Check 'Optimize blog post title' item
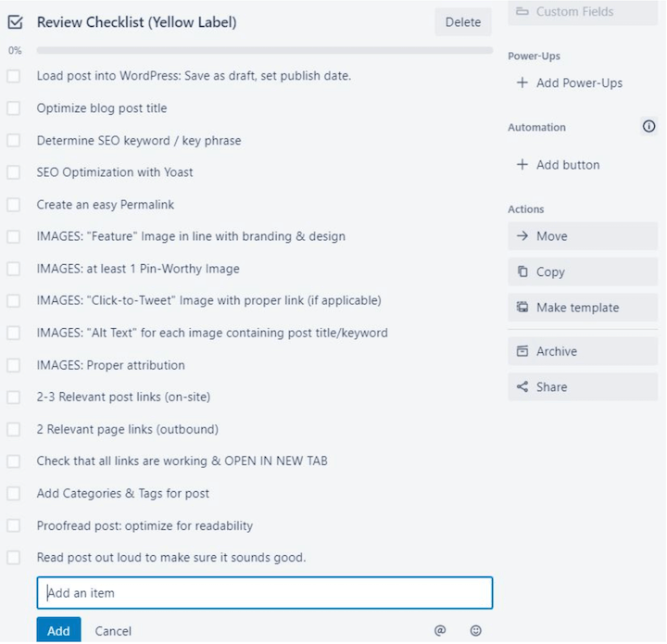 point(14,108)
